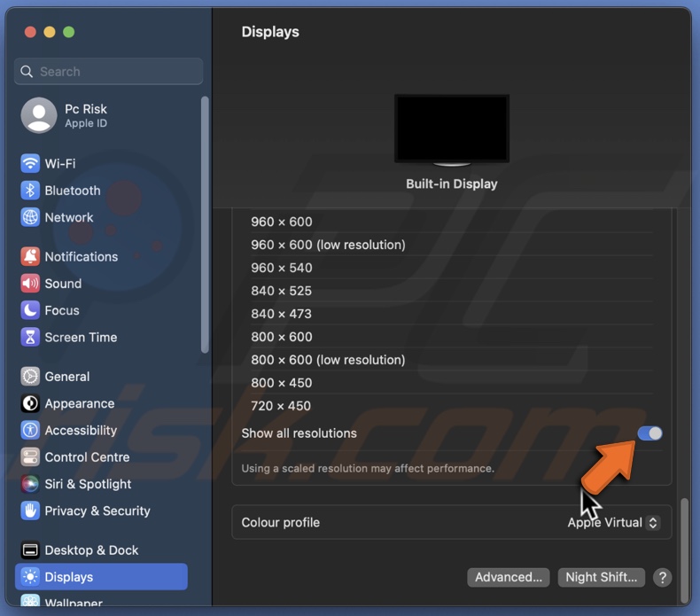Choose the 800 × 450 resolution
The image size is (700, 616).
pyautogui.click(x=451, y=383)
